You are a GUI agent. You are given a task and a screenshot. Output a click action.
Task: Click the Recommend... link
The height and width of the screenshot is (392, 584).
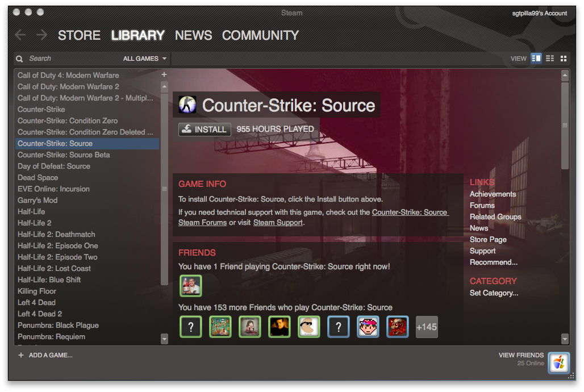tap(494, 262)
